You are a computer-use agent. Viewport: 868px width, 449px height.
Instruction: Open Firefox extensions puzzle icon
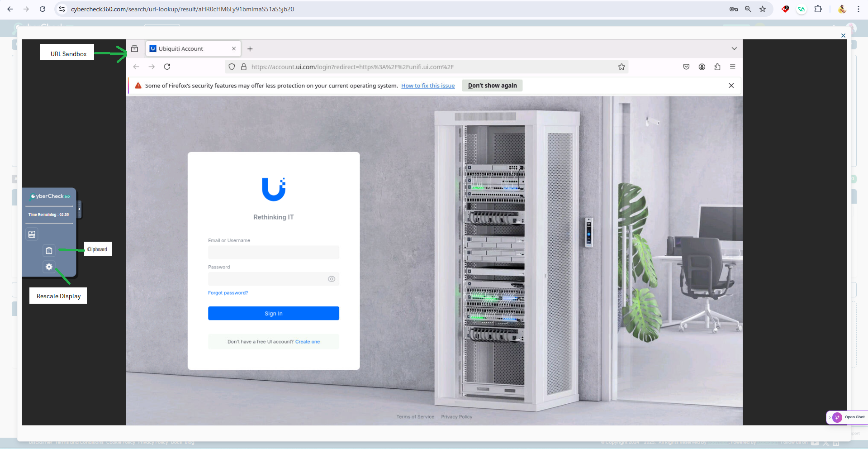[717, 67]
